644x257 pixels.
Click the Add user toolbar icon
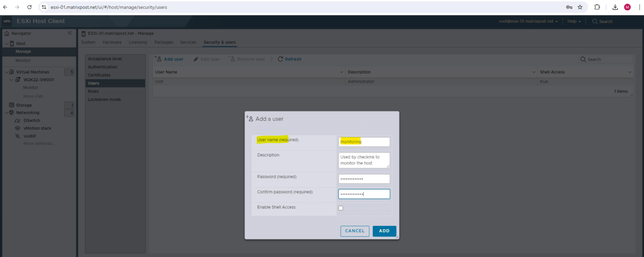coord(158,59)
